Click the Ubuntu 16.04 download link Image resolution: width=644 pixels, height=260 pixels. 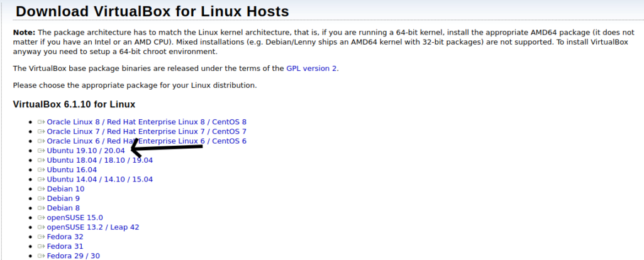(x=72, y=170)
